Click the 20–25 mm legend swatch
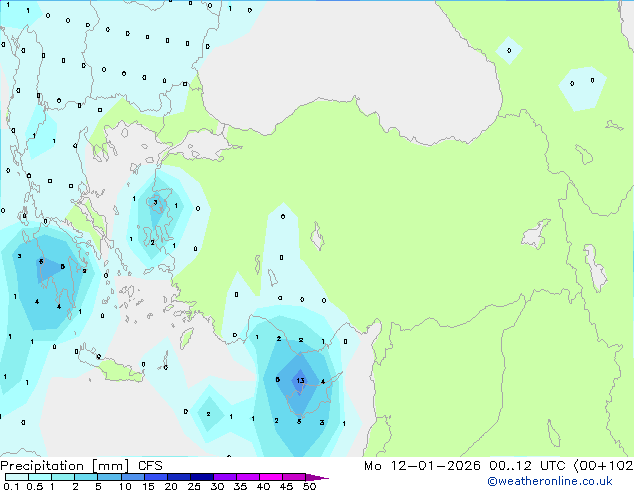Screen dimensions: 634x490 [179, 477]
